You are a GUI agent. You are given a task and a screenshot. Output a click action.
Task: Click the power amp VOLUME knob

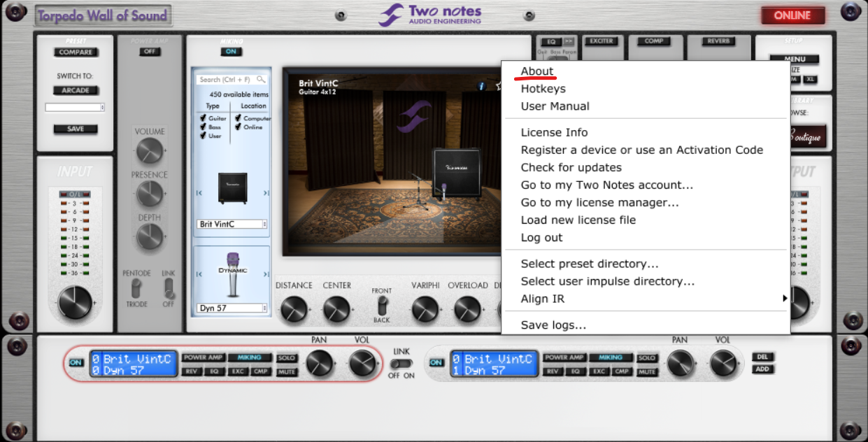point(149,150)
